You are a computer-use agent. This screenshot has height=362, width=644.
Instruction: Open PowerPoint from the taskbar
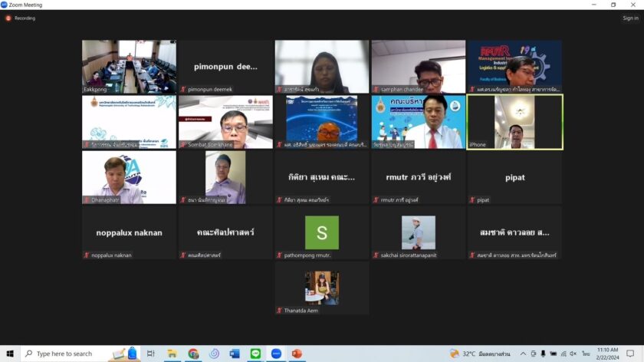coord(297,354)
